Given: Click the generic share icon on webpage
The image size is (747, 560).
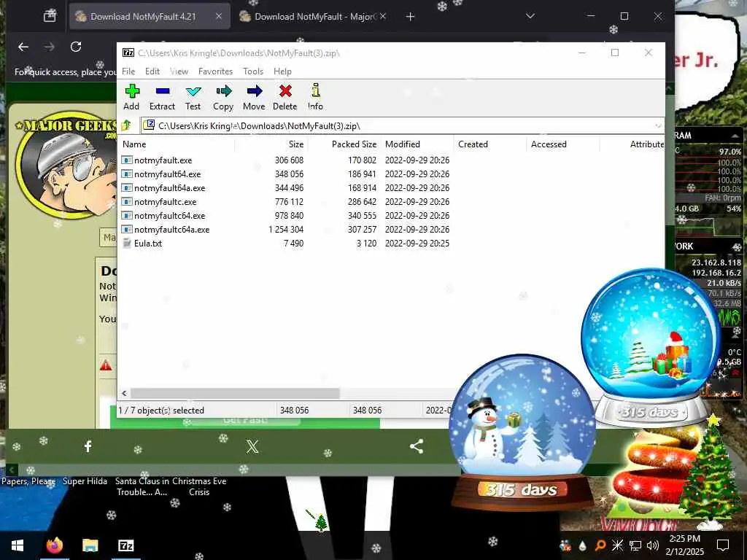Looking at the screenshot, I should (417, 446).
